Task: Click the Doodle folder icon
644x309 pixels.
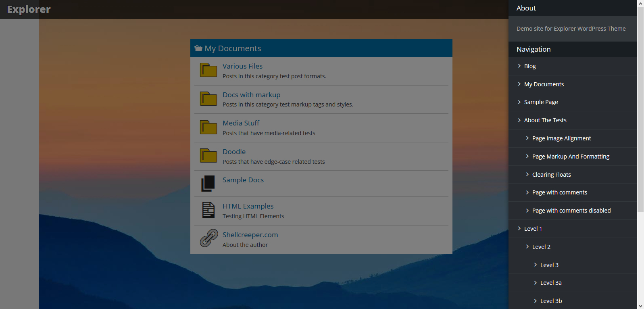Action: [208, 155]
